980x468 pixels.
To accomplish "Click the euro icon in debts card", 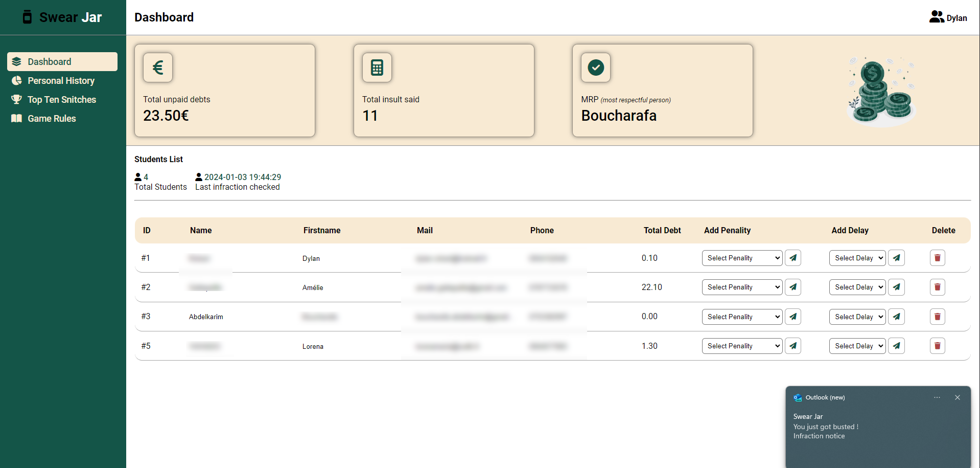I will point(158,68).
